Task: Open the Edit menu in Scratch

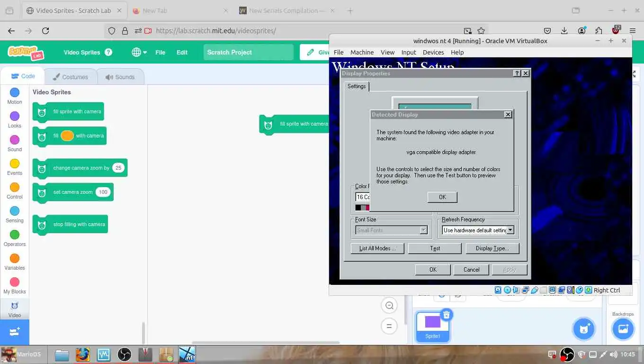Action: (182, 52)
